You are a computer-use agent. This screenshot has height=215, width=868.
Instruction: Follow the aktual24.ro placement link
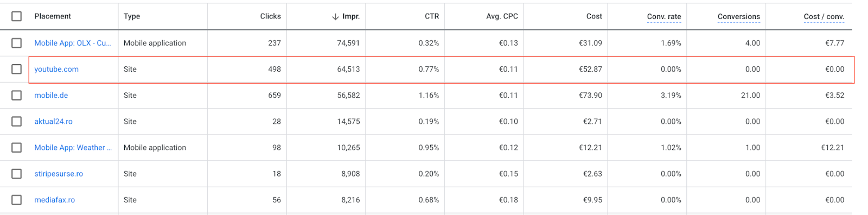coord(53,121)
